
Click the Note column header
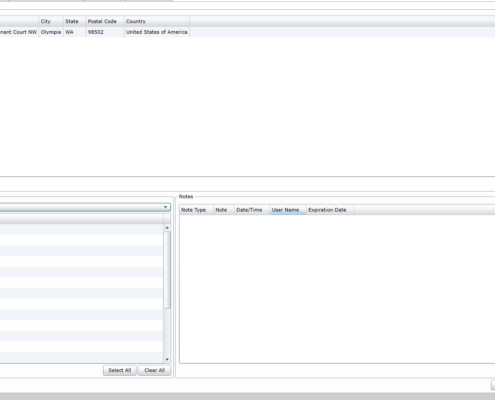[224, 210]
